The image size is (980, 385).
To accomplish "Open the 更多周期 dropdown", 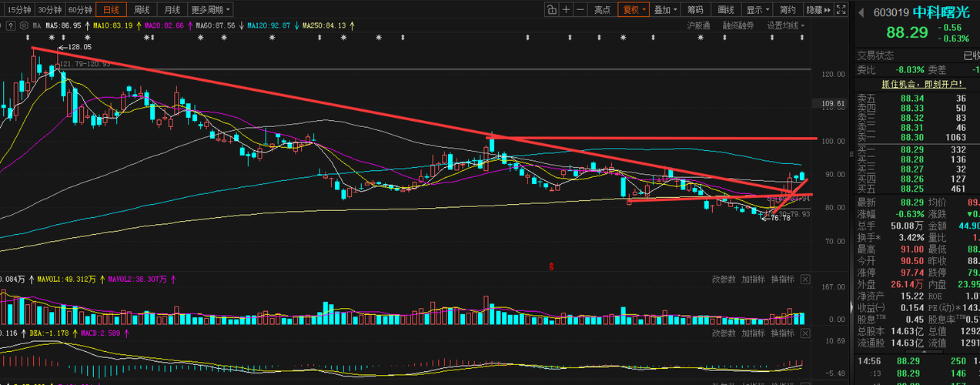I will (x=210, y=10).
